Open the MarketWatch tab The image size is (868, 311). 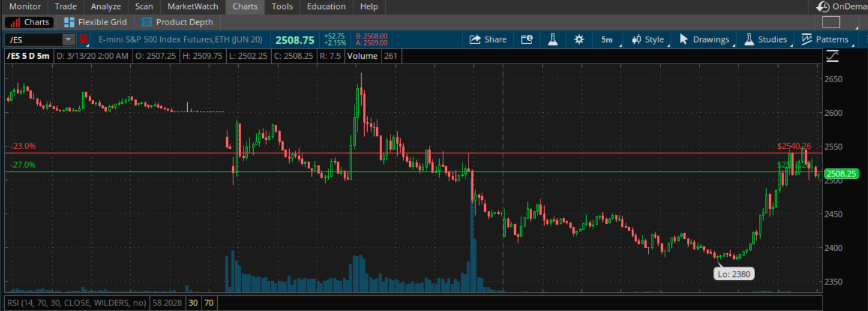tap(193, 7)
